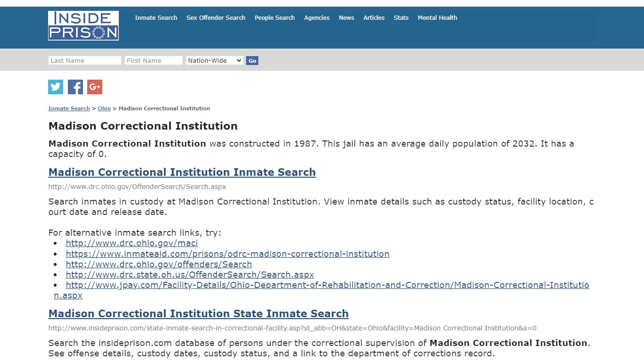
Task: Open Madison Correctional Institution State Inmate Search link
Action: pos(198,313)
